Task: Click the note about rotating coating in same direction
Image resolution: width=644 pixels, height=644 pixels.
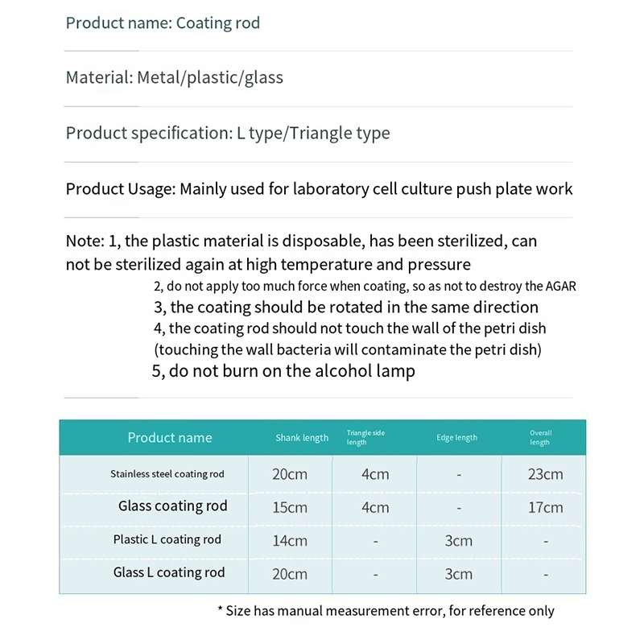Action: point(345,307)
